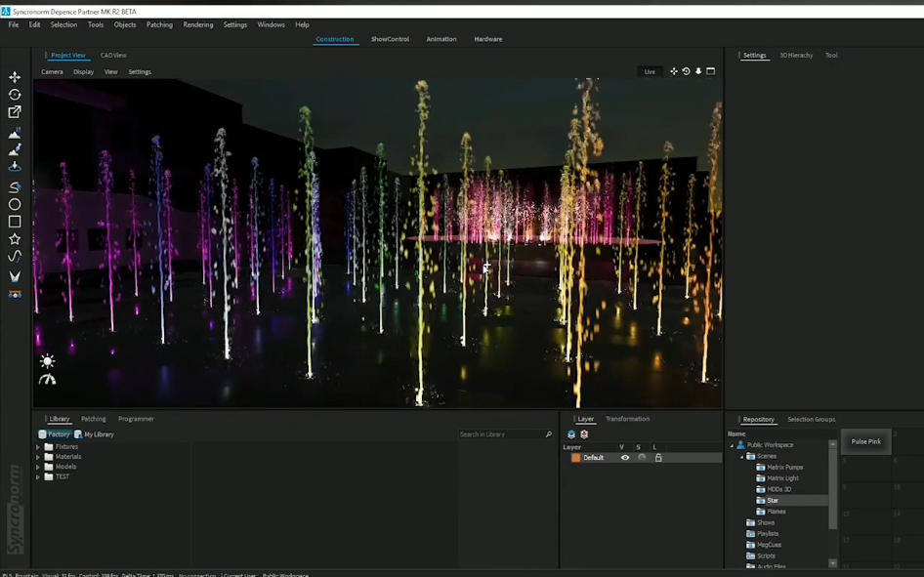Click the orange Default layer color swatch
Viewport: 924px width, 577px height.
coord(575,458)
